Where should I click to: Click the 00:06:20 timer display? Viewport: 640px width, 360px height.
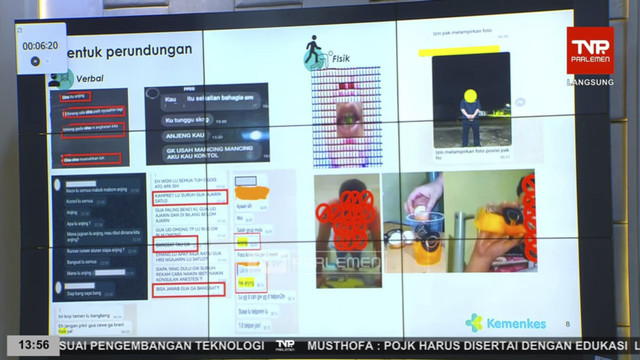coord(40,46)
